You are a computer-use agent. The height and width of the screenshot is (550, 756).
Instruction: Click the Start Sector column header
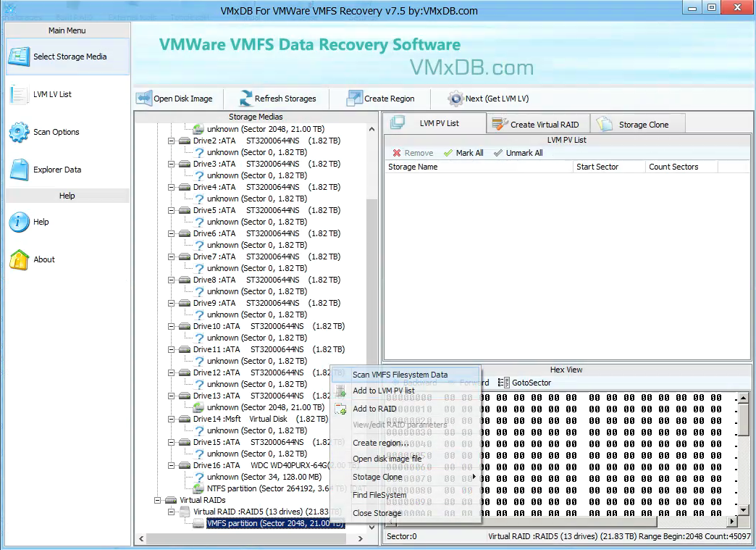(x=609, y=167)
